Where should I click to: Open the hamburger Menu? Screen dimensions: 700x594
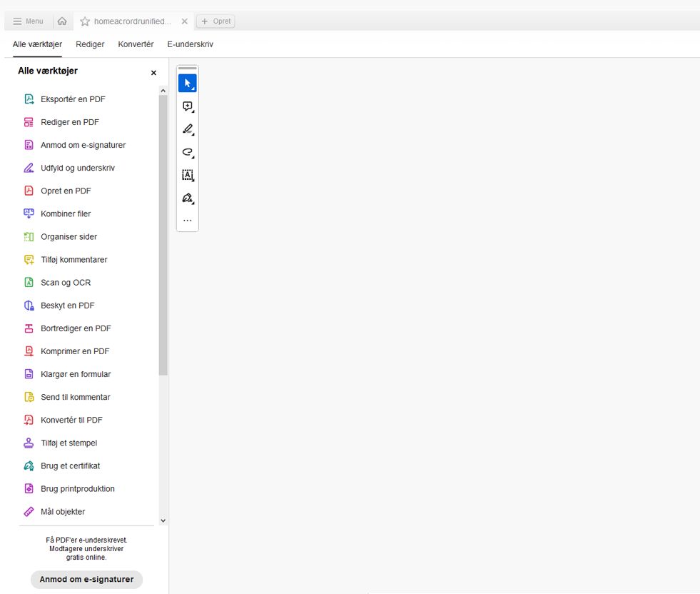(x=28, y=21)
